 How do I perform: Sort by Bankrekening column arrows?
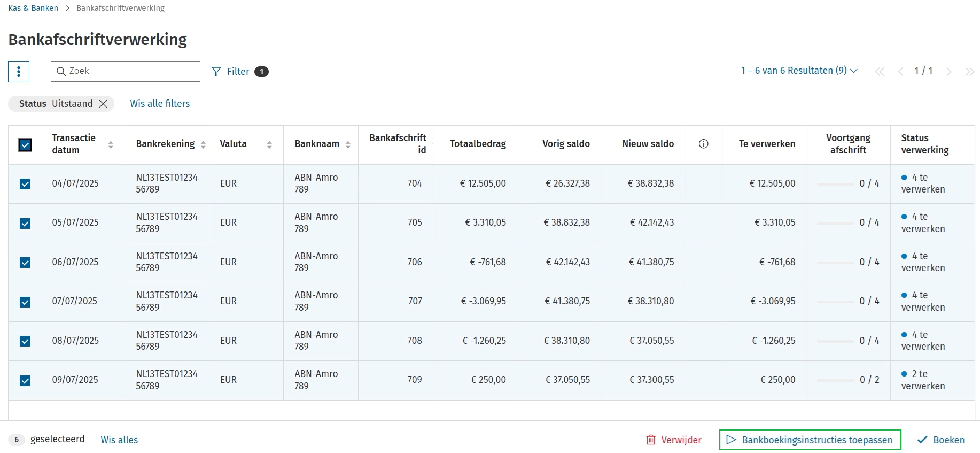coord(203,144)
